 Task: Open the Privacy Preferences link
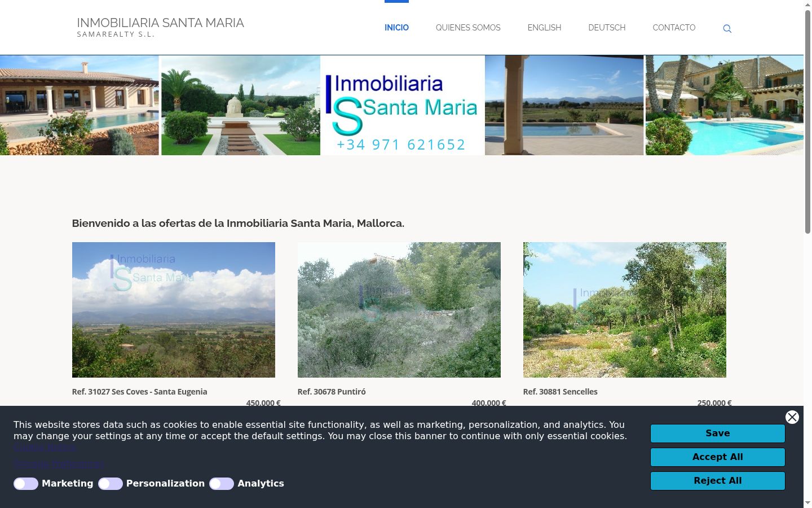click(x=59, y=464)
